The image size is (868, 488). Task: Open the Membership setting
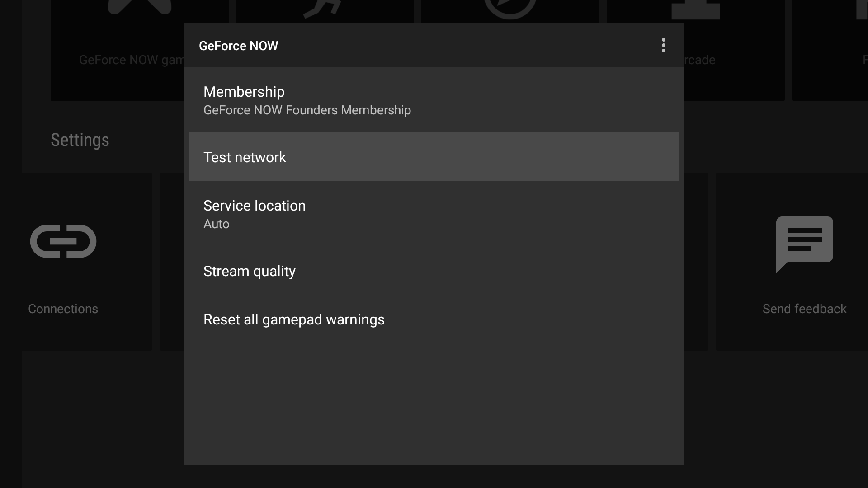click(434, 100)
